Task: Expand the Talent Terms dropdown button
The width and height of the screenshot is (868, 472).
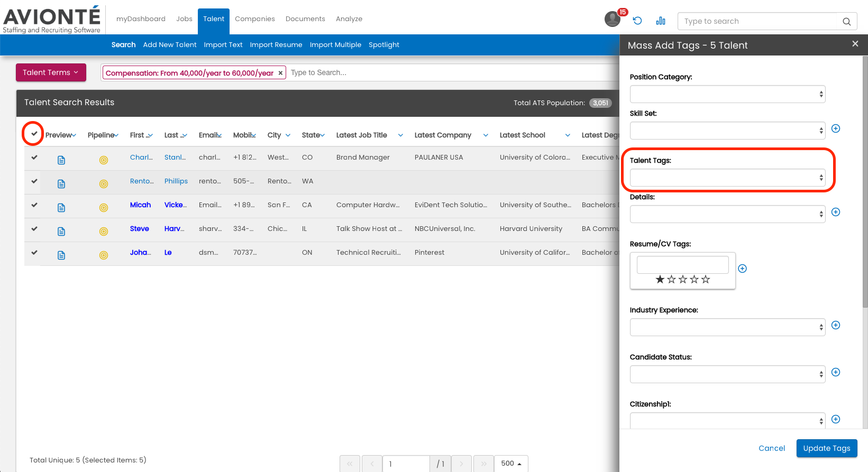Action: pyautogui.click(x=51, y=72)
